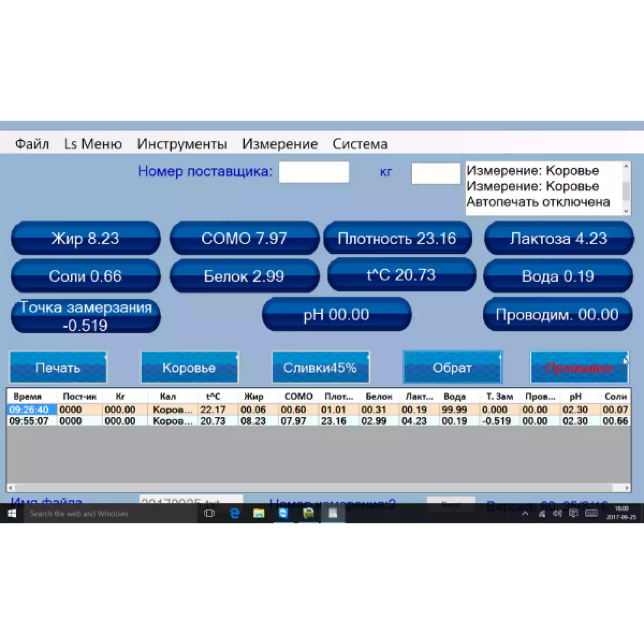Show hidden system tray icons
The image size is (644, 644).
(x=525, y=513)
